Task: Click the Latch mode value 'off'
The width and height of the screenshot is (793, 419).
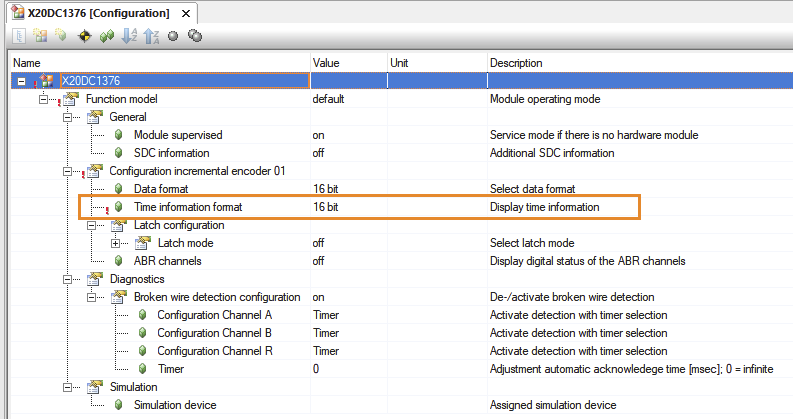Action: pos(318,243)
